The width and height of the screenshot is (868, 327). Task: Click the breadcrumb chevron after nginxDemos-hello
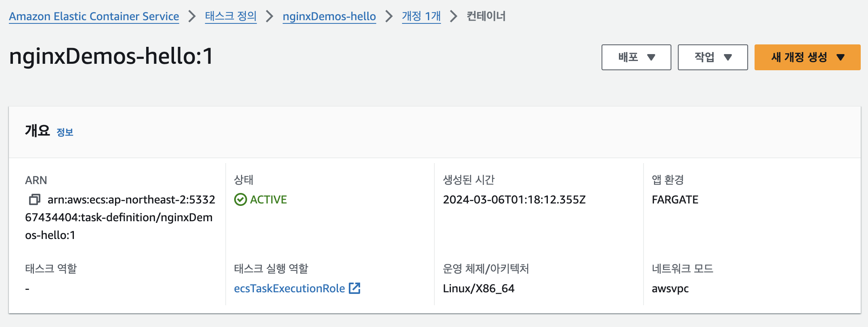pyautogui.click(x=389, y=17)
